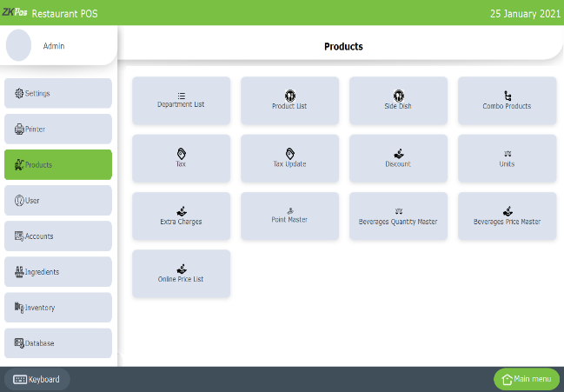Click the Database icon in sidebar
The width and height of the screenshot is (564, 392).
pyautogui.click(x=19, y=342)
